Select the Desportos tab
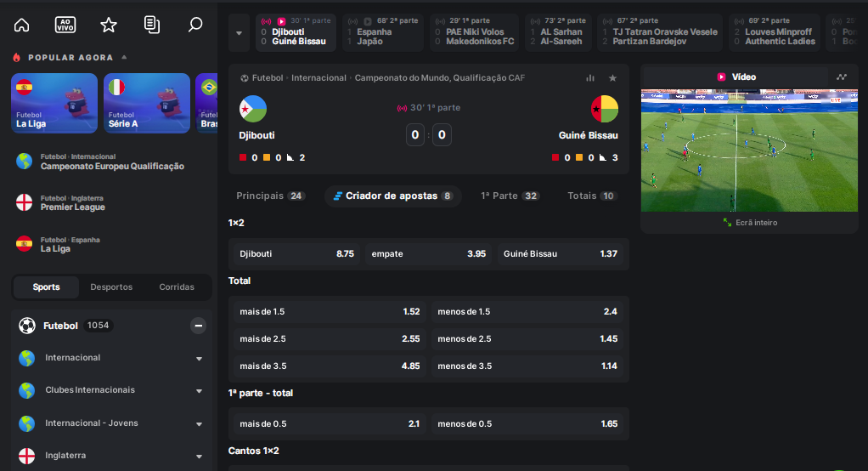Image resolution: width=868 pixels, height=471 pixels. tap(111, 287)
